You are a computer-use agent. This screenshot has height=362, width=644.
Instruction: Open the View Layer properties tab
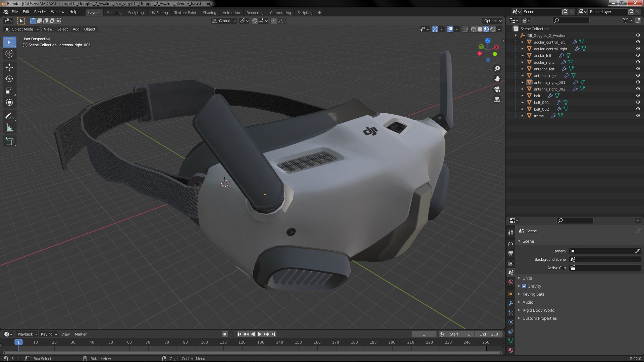(x=511, y=263)
